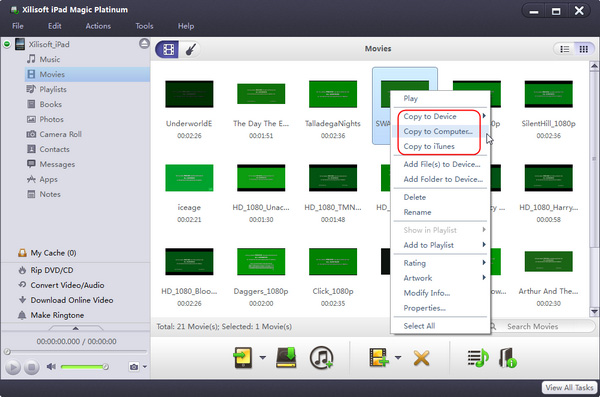Choose Properties in context menu
This screenshot has width=600, height=397.
(440, 308)
